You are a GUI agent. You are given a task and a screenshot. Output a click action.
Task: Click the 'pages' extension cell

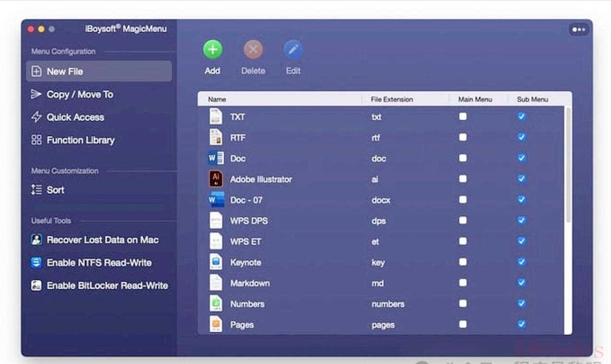point(383,325)
